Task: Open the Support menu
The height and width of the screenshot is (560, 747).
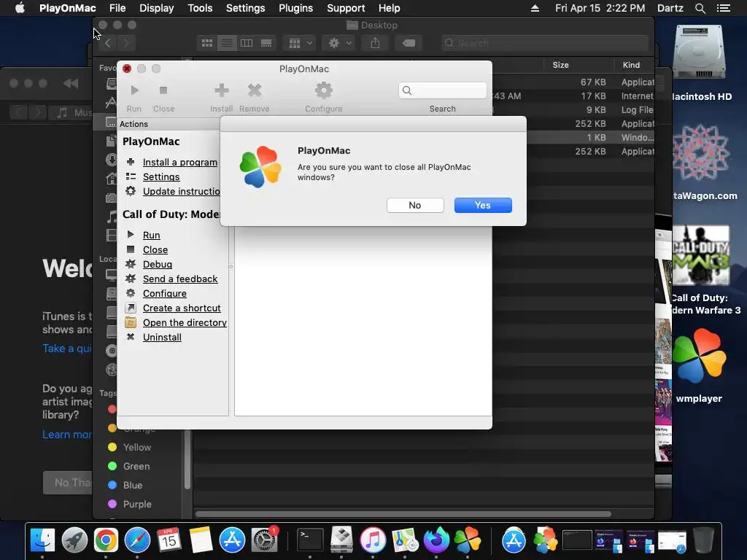Action: pos(346,8)
